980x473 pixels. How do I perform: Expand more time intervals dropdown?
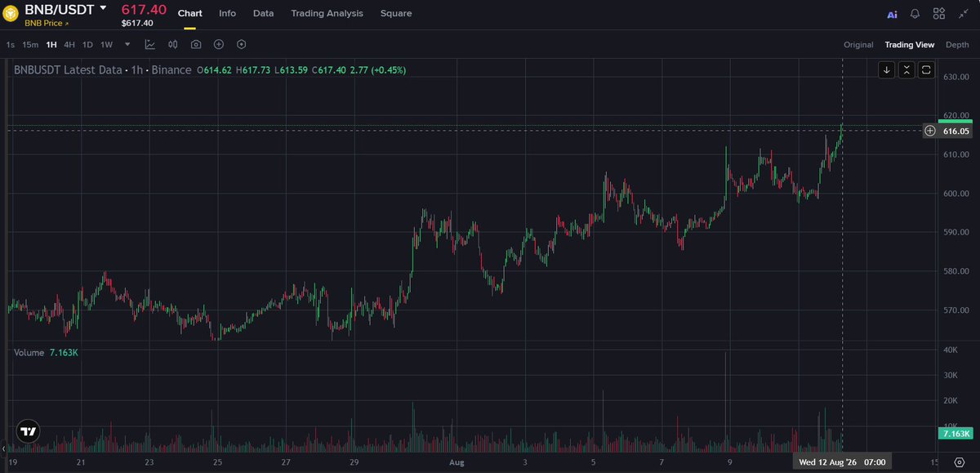pyautogui.click(x=127, y=45)
